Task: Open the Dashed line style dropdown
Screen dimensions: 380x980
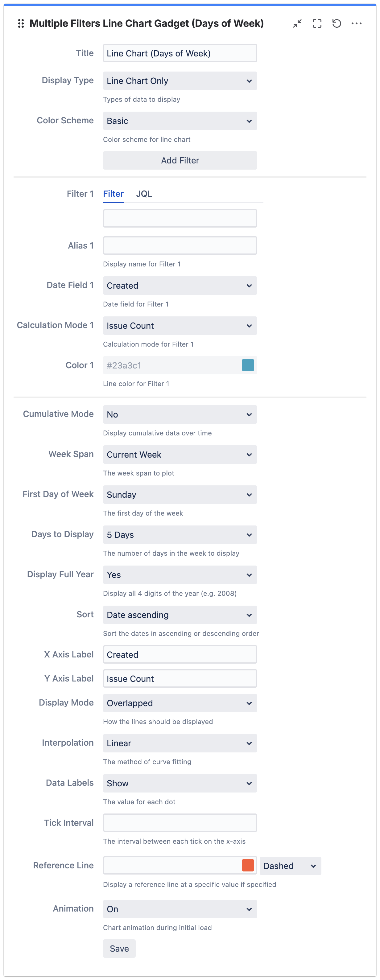Action: click(290, 866)
